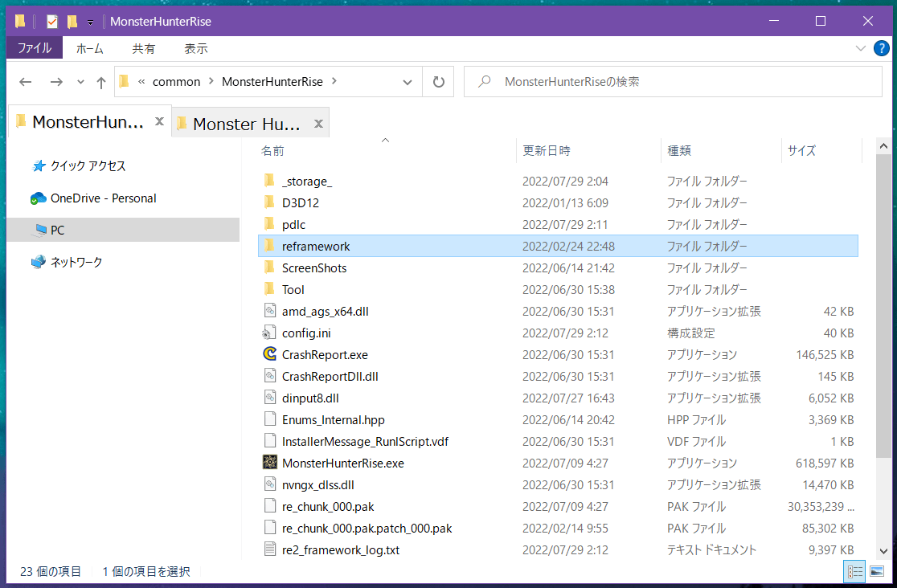
Task: Close the MonsterHun... tab
Action: click(x=160, y=121)
